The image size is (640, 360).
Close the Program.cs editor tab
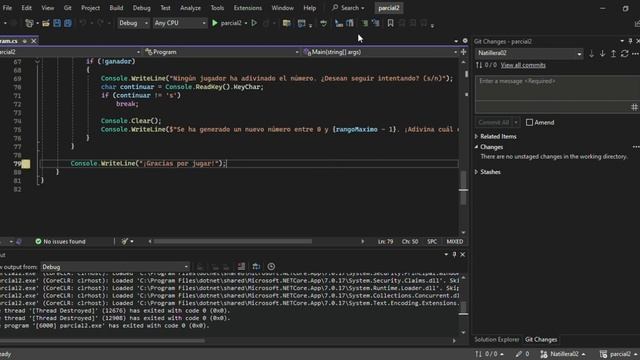click(34, 41)
